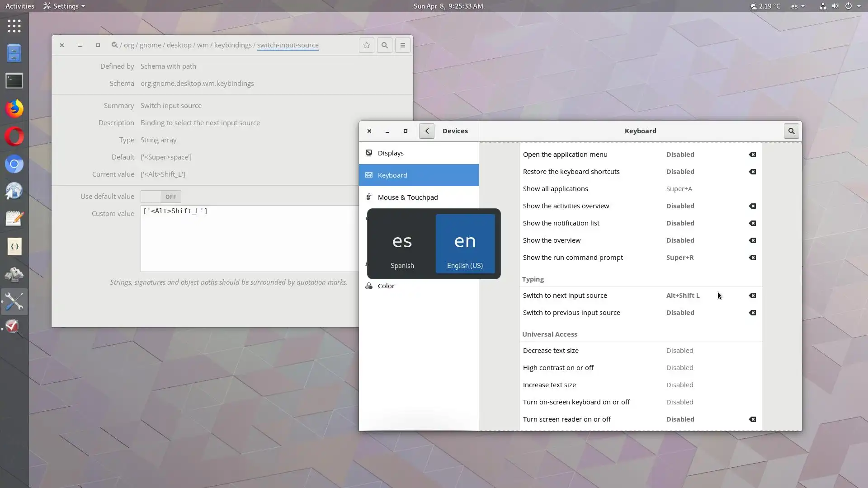Open Color panel in sidebar

click(386, 286)
